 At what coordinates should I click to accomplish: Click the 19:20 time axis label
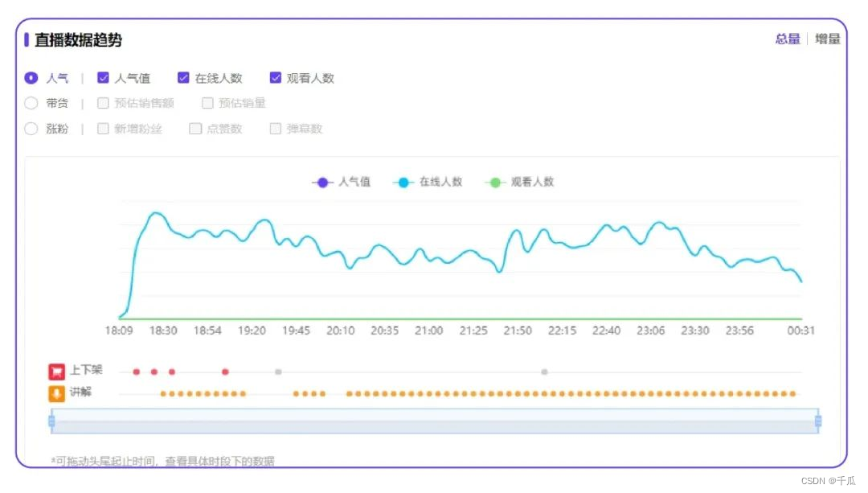click(252, 331)
